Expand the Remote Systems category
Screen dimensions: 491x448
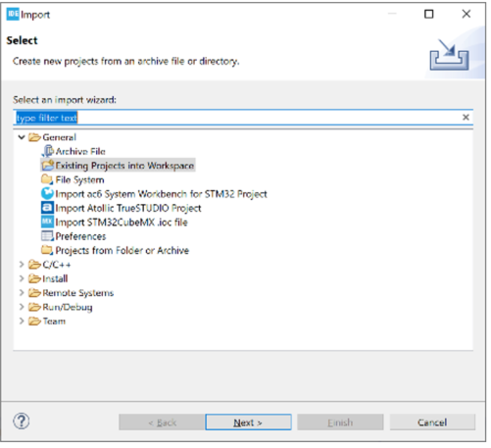pyautogui.click(x=22, y=293)
